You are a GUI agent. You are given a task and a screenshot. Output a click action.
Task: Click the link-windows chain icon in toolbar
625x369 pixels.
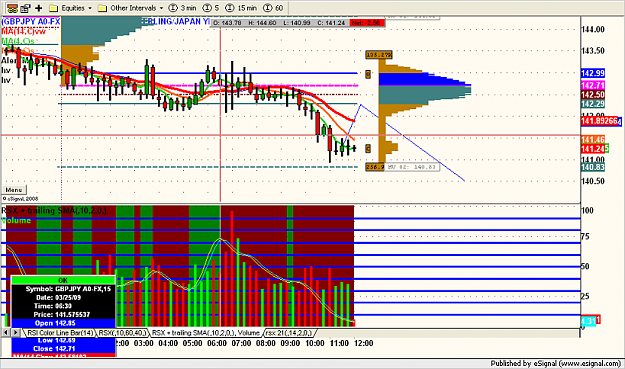pos(12,8)
